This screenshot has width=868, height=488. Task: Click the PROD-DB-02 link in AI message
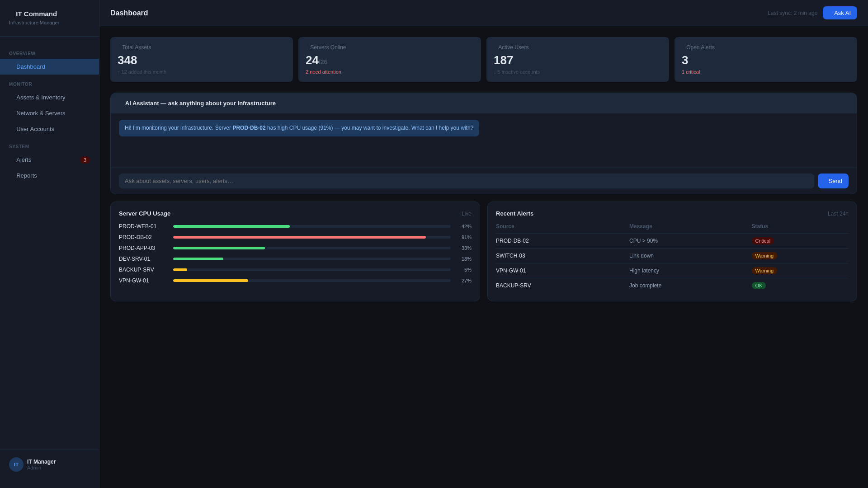click(249, 128)
